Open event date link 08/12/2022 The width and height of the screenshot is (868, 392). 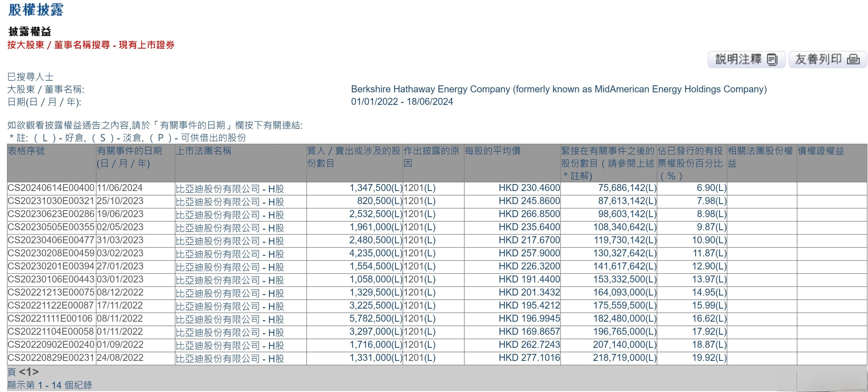coord(120,292)
